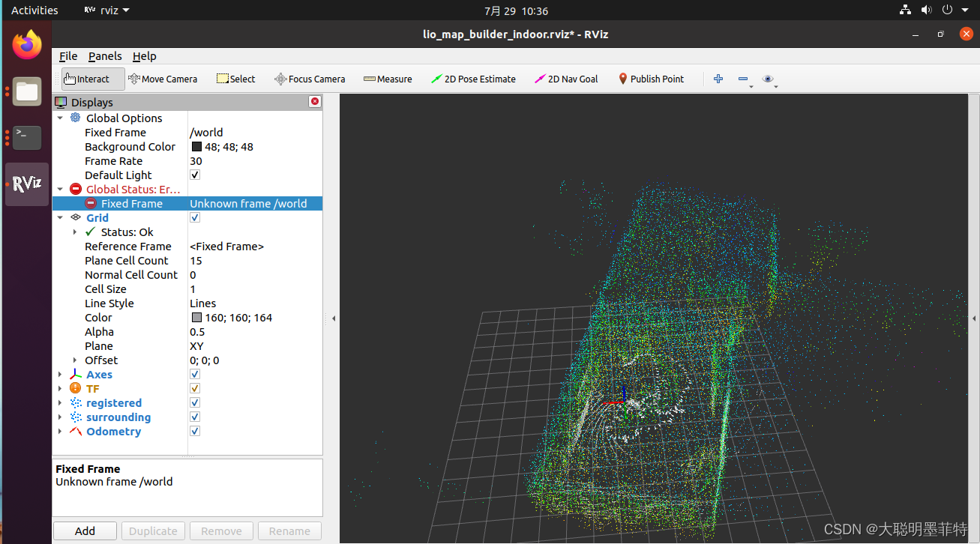Choose the 2D Nav Goal tool

[566, 78]
